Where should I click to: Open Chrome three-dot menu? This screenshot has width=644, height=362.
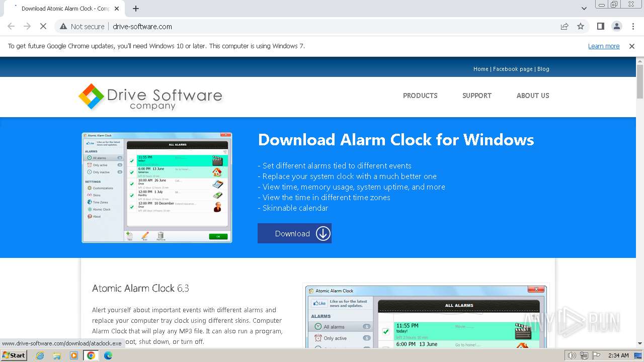point(633,26)
